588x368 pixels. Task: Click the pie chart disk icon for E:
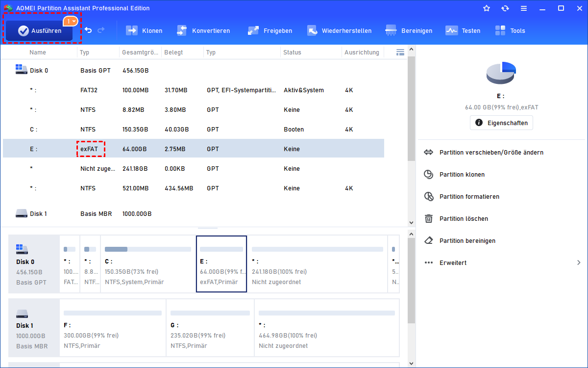[501, 73]
